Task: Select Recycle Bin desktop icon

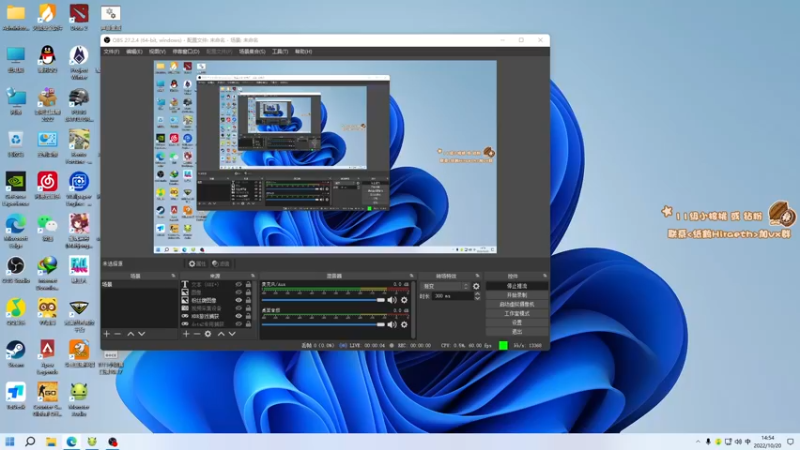Action: coord(16,143)
